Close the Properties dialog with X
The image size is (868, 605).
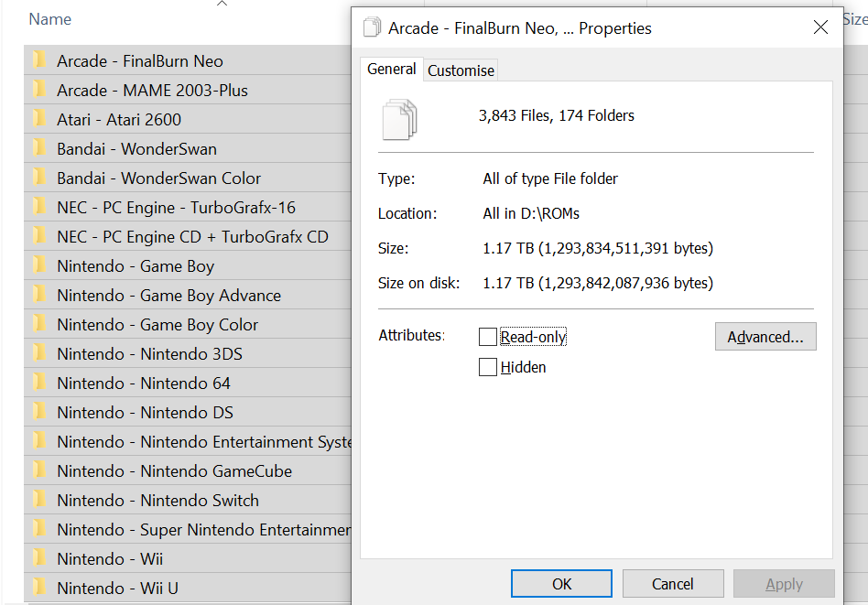820,27
